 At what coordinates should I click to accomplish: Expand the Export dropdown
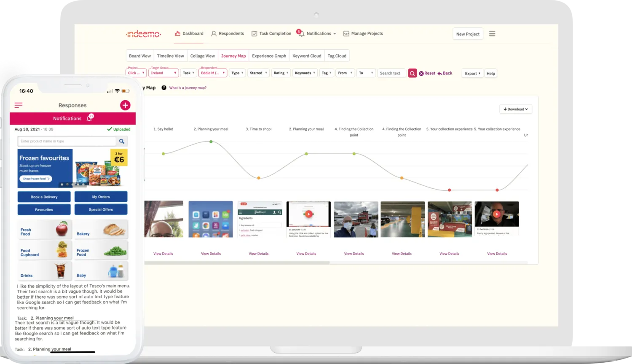[472, 74]
